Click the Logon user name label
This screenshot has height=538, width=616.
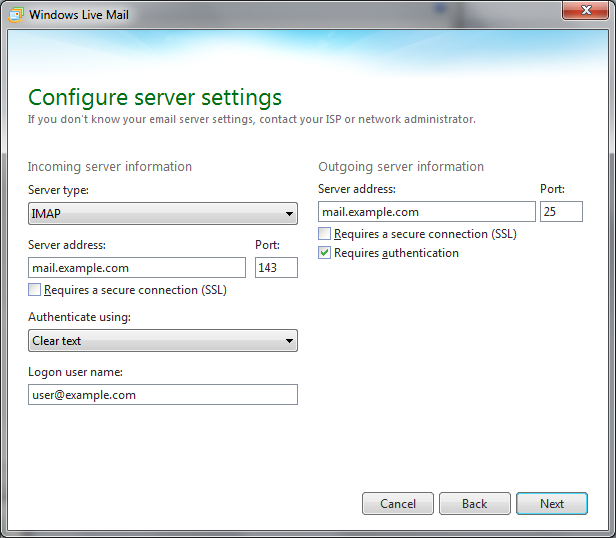coord(73,372)
